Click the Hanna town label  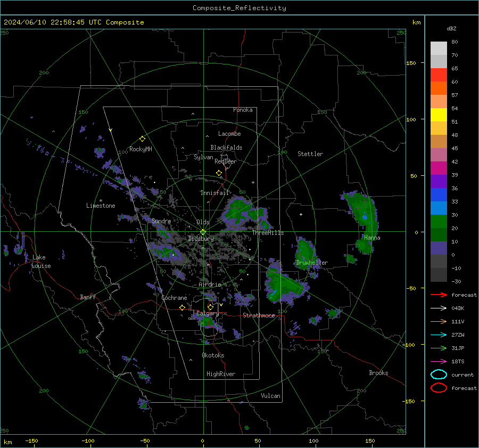pos(372,238)
